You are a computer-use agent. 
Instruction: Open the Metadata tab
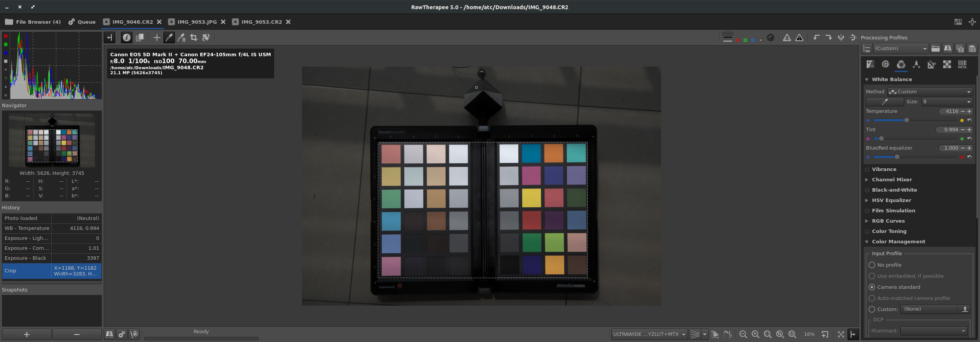(x=962, y=64)
